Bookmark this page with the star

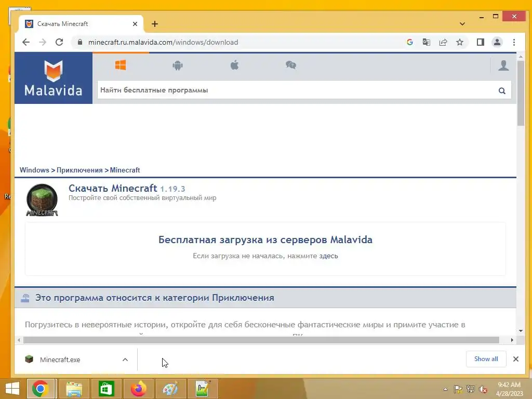pos(459,42)
